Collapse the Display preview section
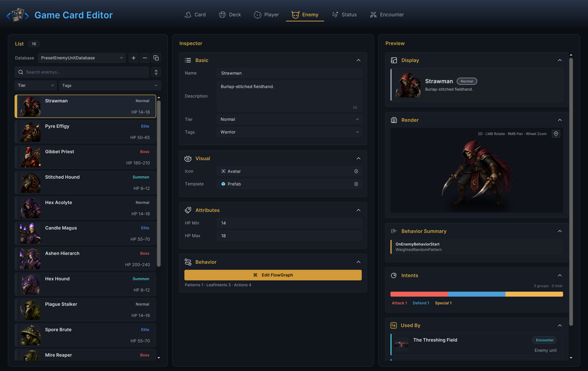Image resolution: width=588 pixels, height=371 pixels. click(x=560, y=60)
